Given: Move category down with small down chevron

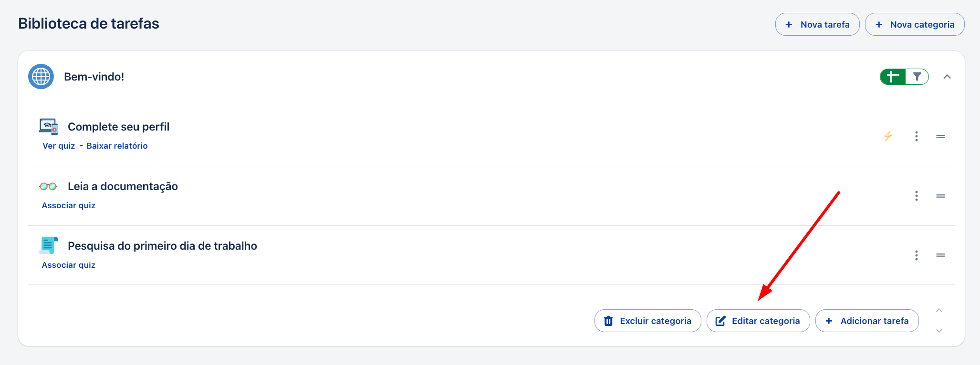Looking at the screenshot, I should [939, 331].
